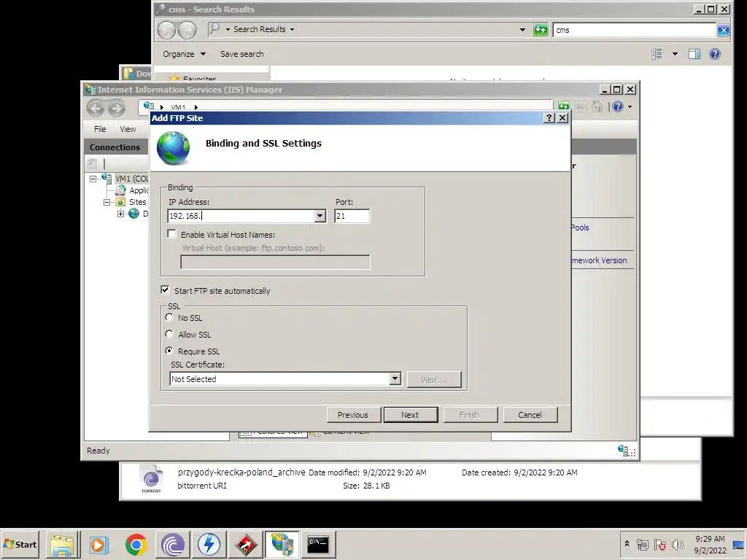
Task: Click IIS Manager help icon in toolbar
Action: click(x=618, y=106)
